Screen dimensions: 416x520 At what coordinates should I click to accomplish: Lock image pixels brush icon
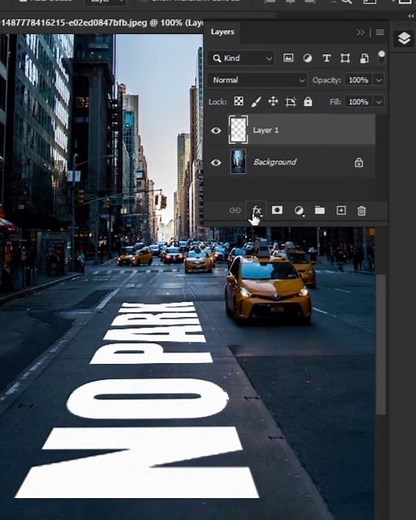(256, 101)
